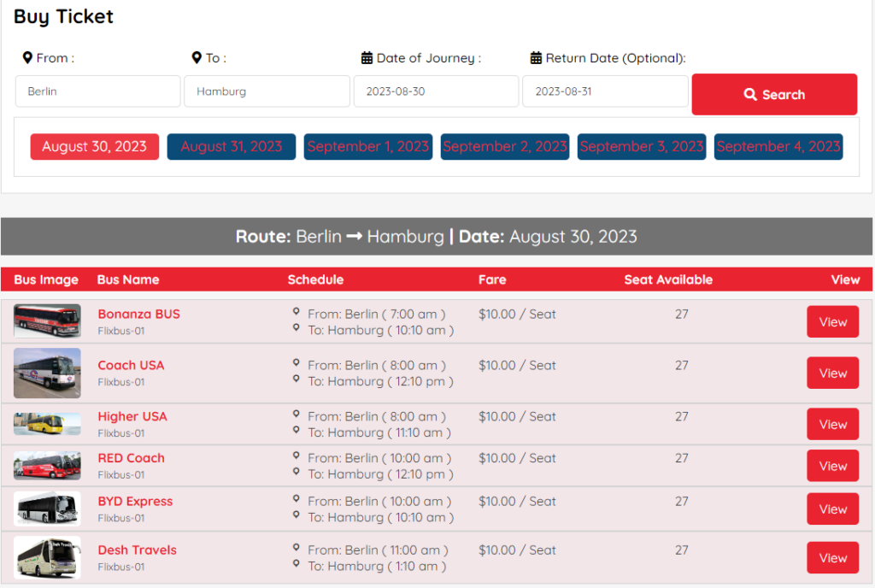
Task: Click the calendar icon for Date of Journey
Action: (367, 58)
